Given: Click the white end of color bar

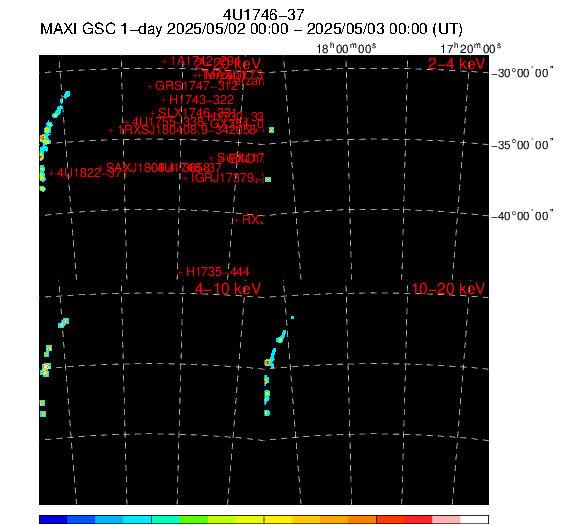Looking at the screenshot, I should click(x=474, y=520).
